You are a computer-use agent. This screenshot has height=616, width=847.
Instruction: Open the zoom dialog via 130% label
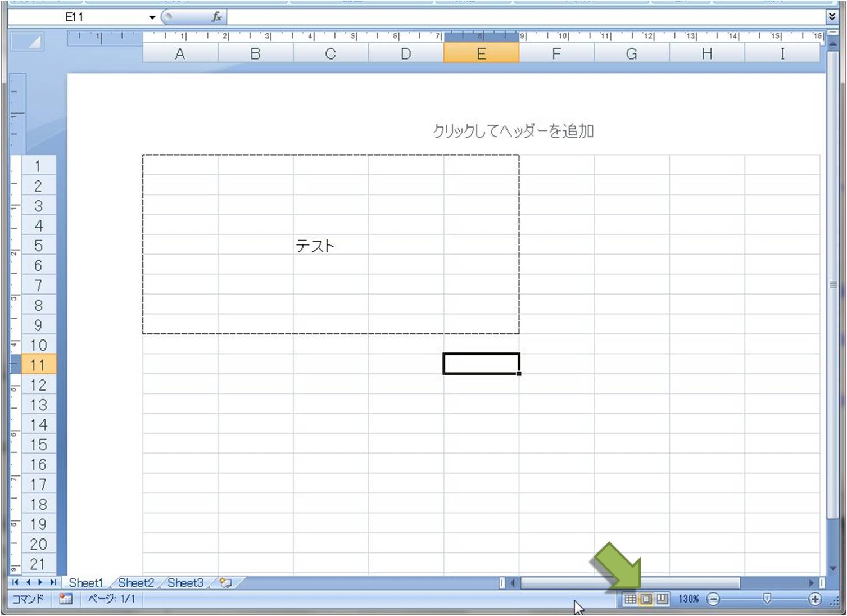click(x=689, y=599)
